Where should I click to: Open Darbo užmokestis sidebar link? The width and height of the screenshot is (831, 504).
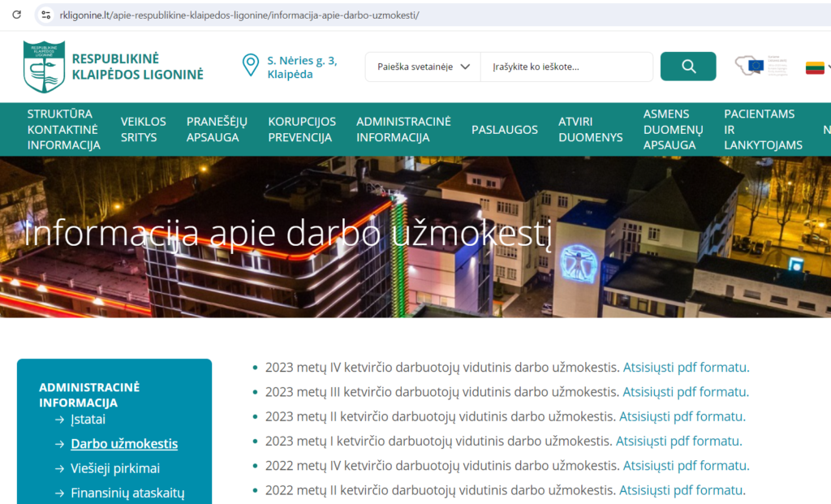[124, 444]
